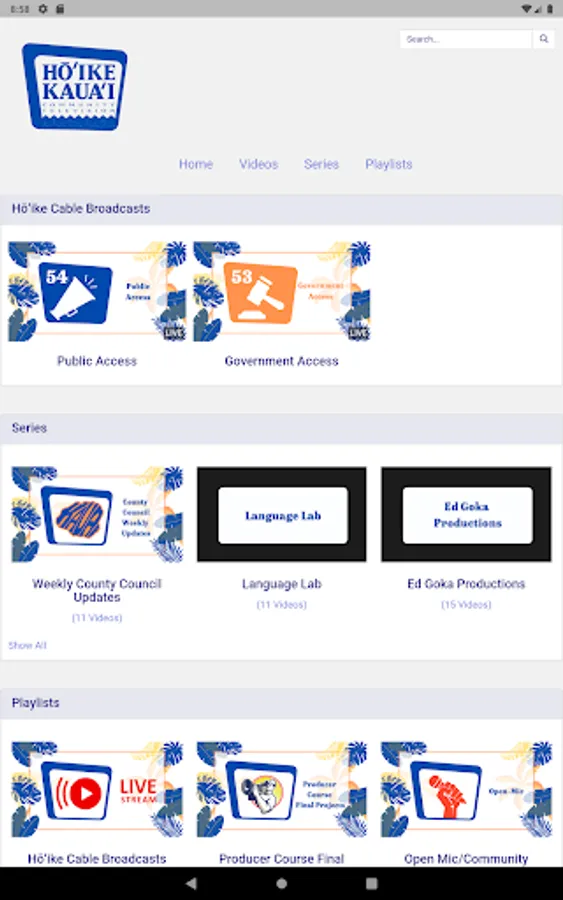Open the Series tab
This screenshot has width=563, height=900.
click(x=321, y=164)
